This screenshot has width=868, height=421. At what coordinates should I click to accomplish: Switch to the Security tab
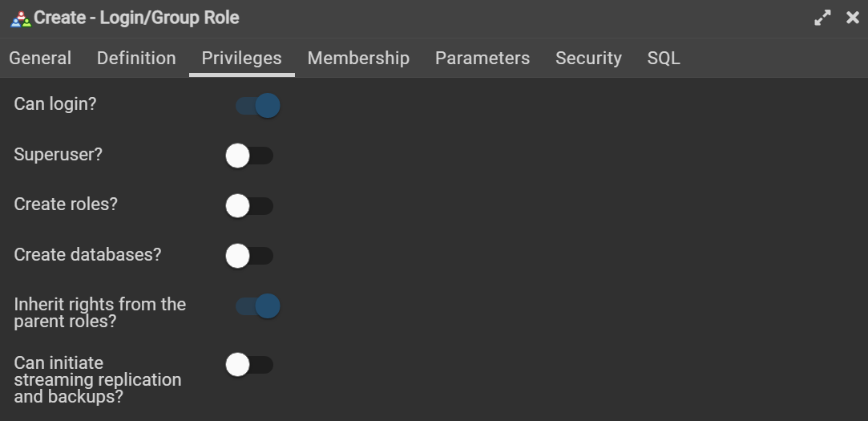coord(588,59)
